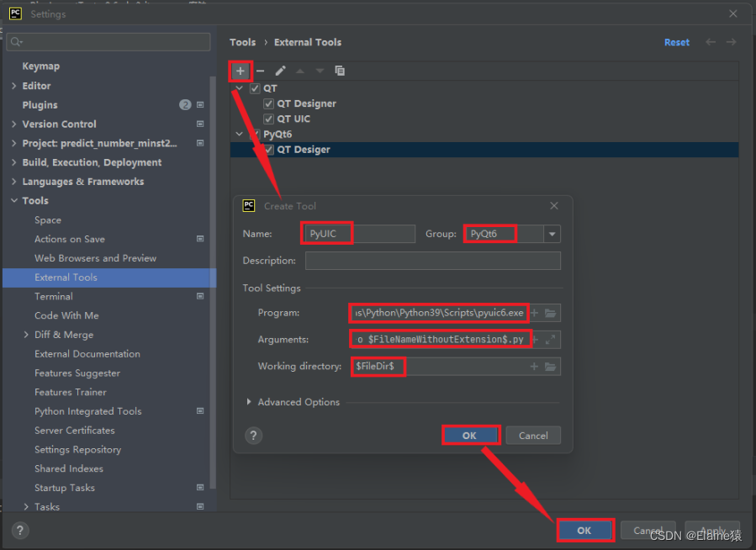Click project-level icon beside Terminal
This screenshot has height=550, width=756.
point(200,296)
